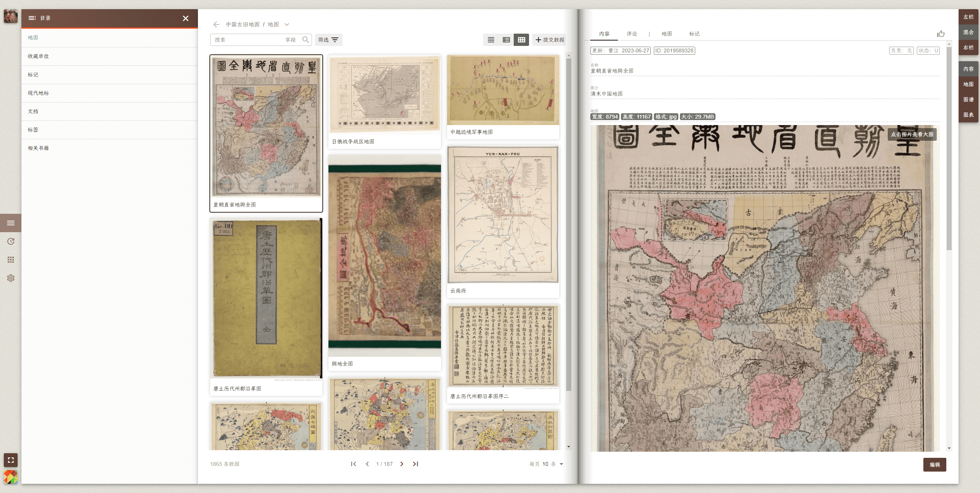Click the search magnifier icon
Image resolution: width=980 pixels, height=493 pixels.
(x=305, y=40)
